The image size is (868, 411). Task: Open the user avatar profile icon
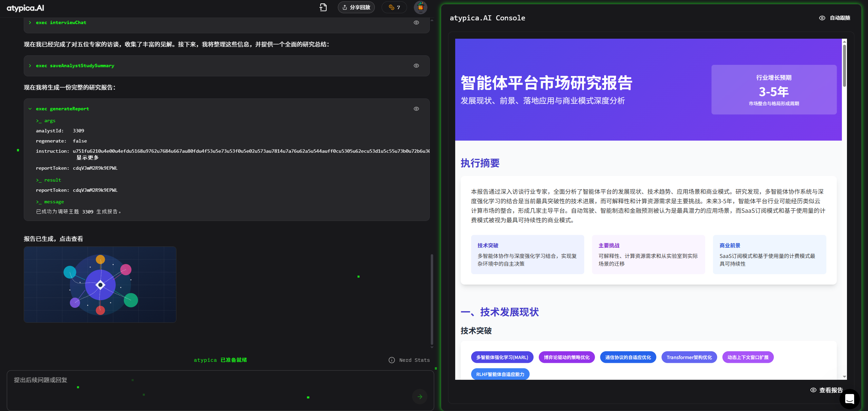point(420,7)
